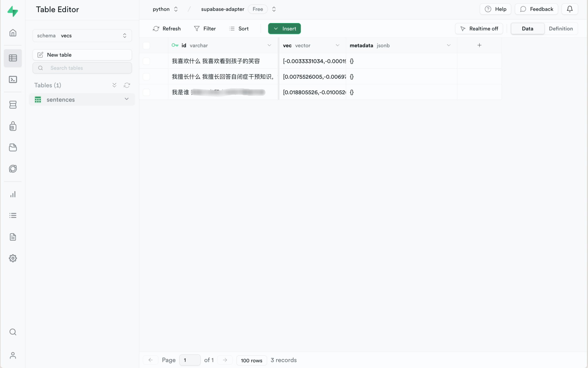Screen dimensions: 588x368
Task: Select the 我是谁 row checkbox
Action: [146, 92]
